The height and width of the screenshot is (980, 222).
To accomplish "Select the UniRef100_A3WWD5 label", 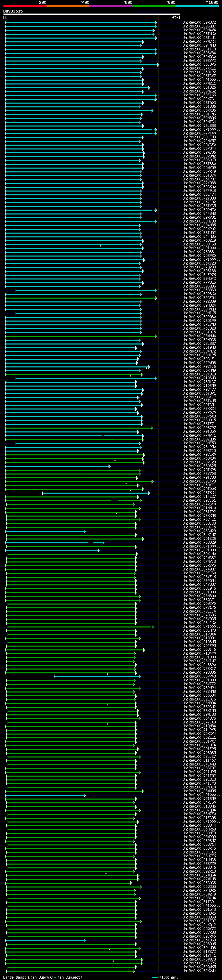I will pyautogui.click(x=199, y=791).
